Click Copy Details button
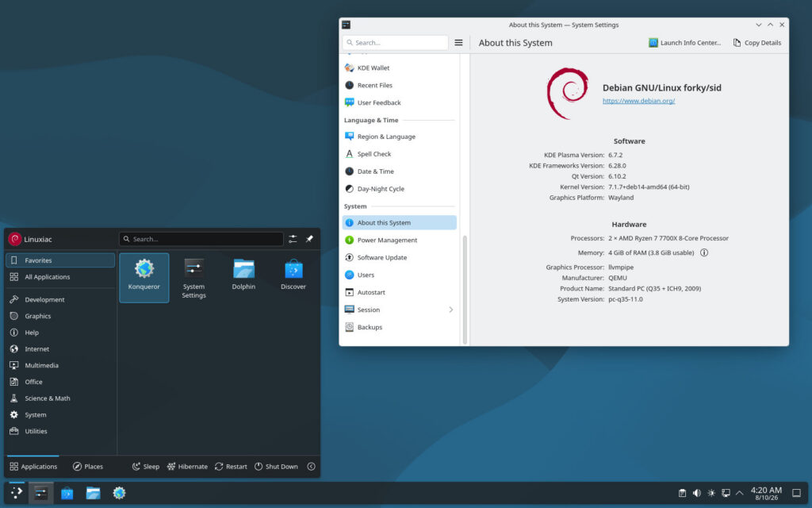The width and height of the screenshot is (812, 508). pyautogui.click(x=757, y=43)
